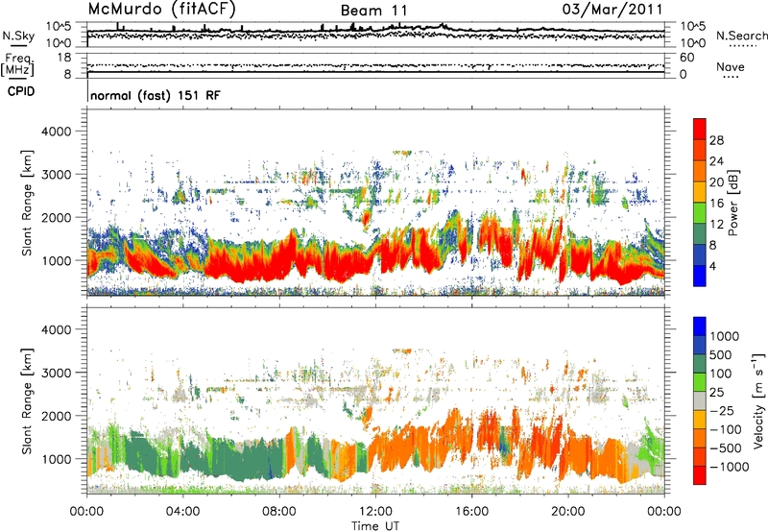Click the Beam 11 label
The width and height of the screenshot is (768, 532).
(x=373, y=11)
